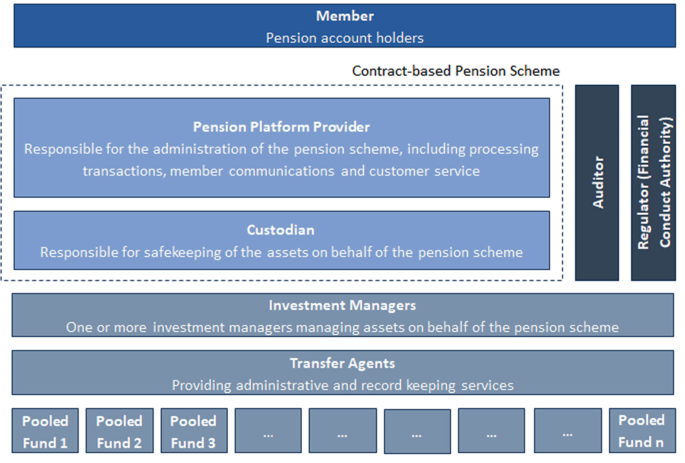Select the Pooled Fund n box
Image resolution: width=685 pixels, height=463 pixels.
point(641,431)
